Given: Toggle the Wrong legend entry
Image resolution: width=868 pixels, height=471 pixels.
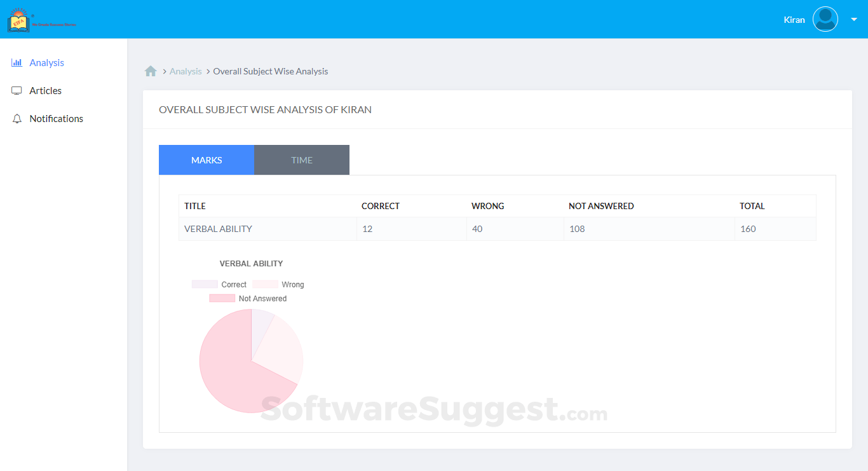Looking at the screenshot, I should [x=294, y=284].
